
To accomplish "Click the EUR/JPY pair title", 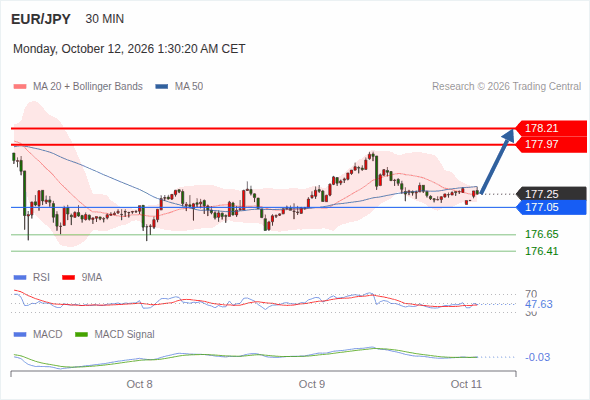I will click(41, 19).
